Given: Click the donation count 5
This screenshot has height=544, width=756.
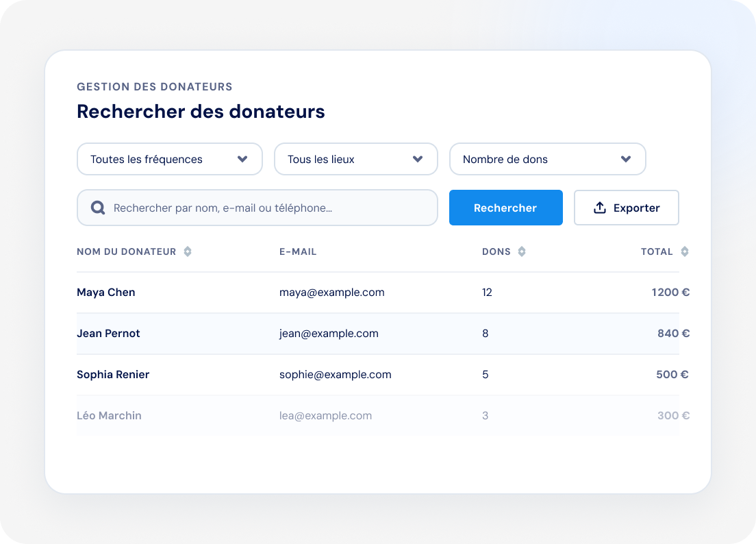Looking at the screenshot, I should pos(485,374).
